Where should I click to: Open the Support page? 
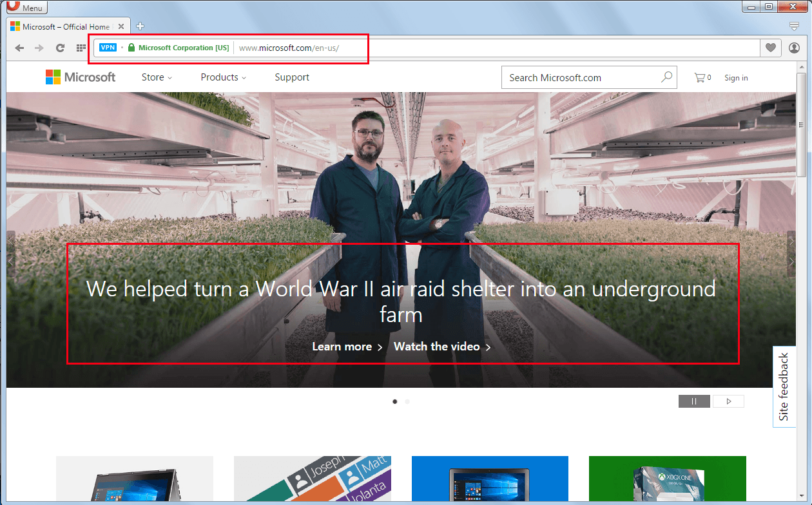pyautogui.click(x=292, y=77)
